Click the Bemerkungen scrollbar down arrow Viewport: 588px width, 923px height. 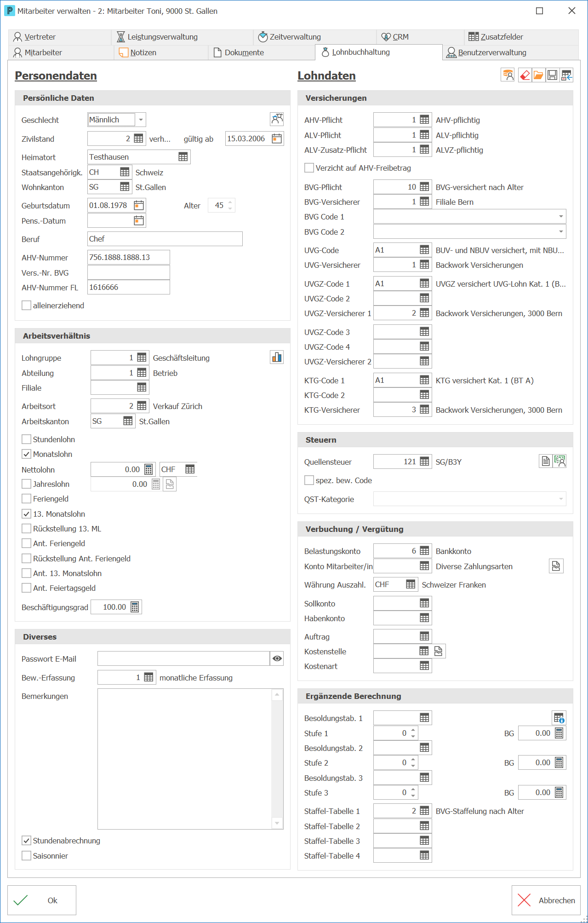tap(277, 823)
